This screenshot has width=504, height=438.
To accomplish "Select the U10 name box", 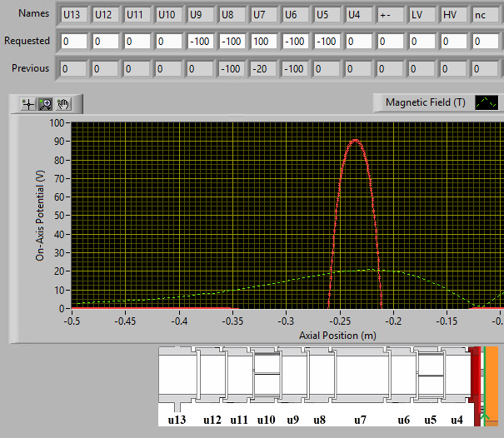I will (x=168, y=14).
